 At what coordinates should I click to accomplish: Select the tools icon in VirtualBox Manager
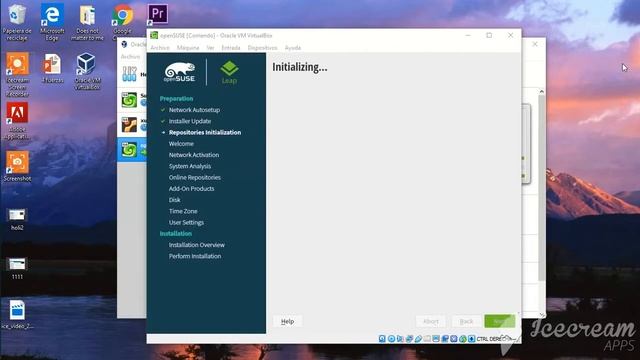(129, 74)
